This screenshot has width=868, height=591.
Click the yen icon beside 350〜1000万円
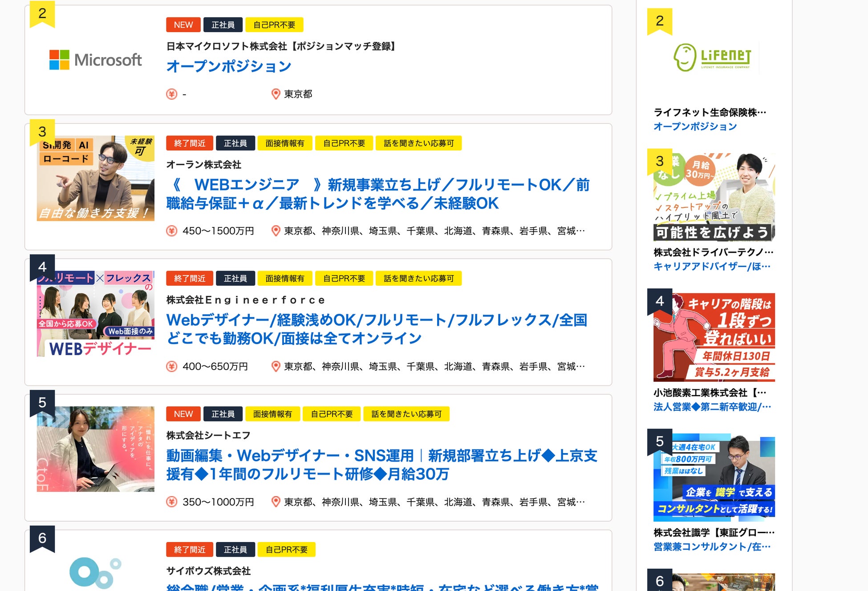pyautogui.click(x=171, y=502)
